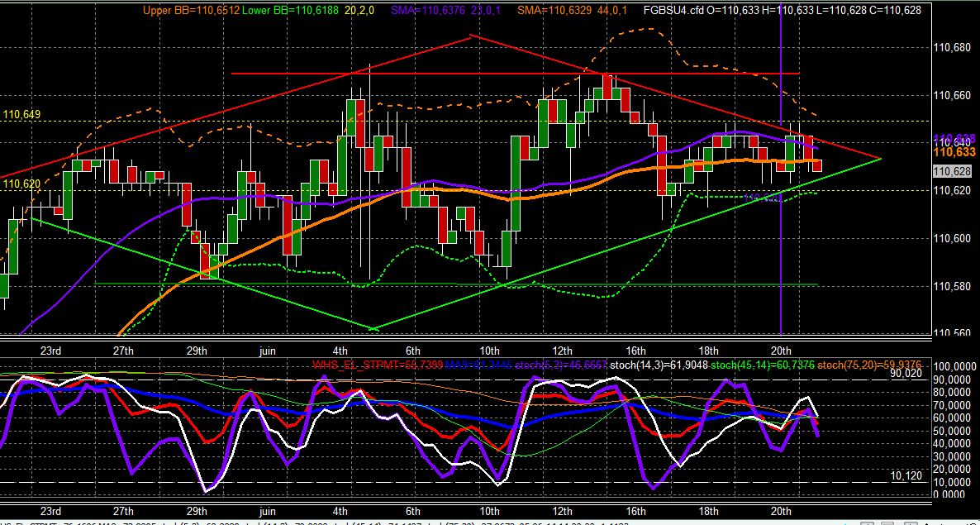
Task: Click the yellow 110,649 level label
Action: tap(21, 114)
